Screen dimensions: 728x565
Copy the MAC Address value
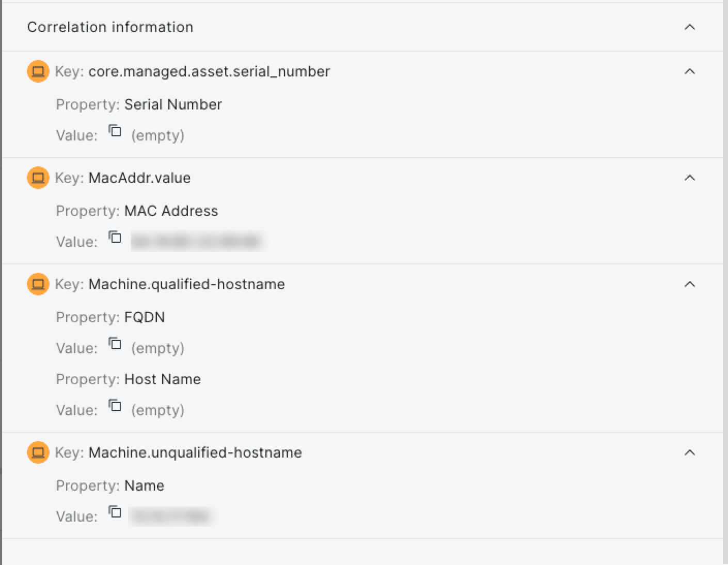tap(115, 238)
